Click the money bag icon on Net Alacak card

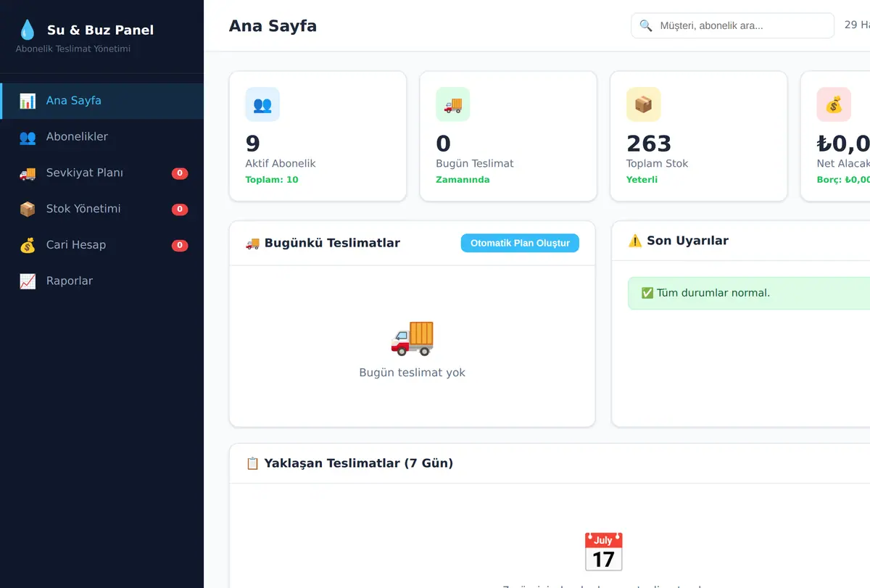tap(834, 104)
